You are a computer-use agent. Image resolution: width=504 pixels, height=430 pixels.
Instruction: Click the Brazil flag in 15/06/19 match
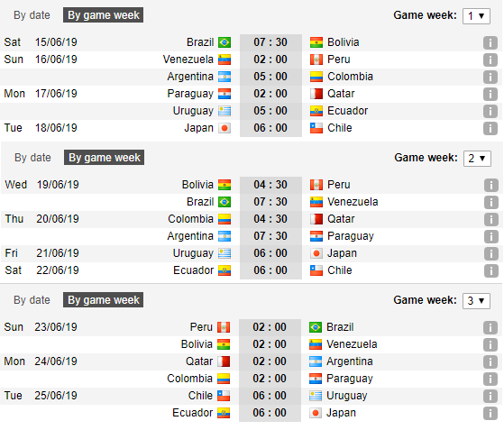(225, 42)
